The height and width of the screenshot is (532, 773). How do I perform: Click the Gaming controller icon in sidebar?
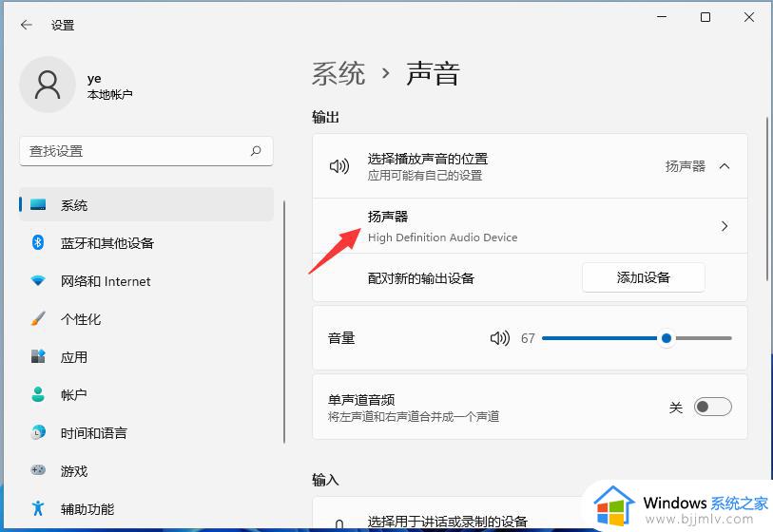(38, 470)
